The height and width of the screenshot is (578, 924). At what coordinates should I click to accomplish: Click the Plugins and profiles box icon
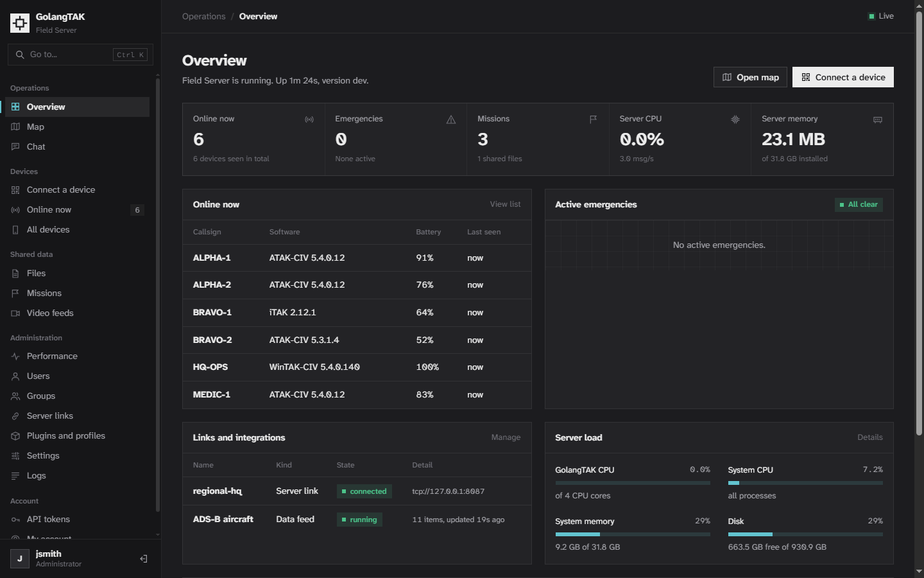[15, 436]
